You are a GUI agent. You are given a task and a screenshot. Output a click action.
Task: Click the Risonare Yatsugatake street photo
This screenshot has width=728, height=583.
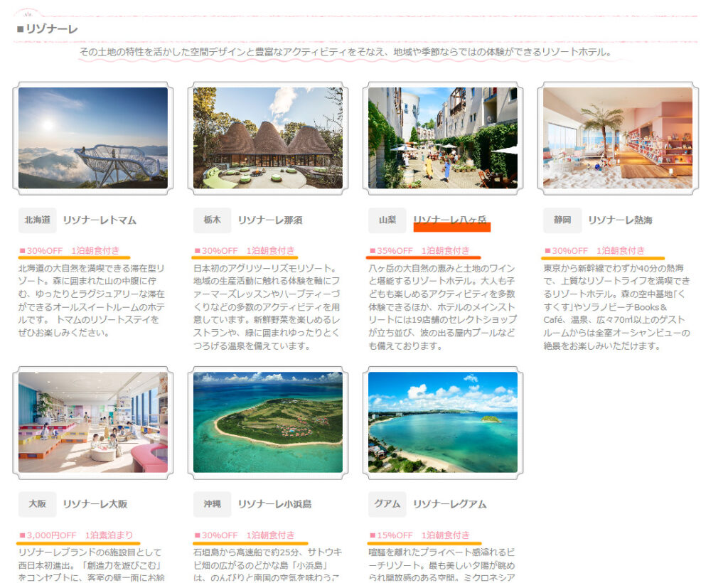[x=442, y=138]
